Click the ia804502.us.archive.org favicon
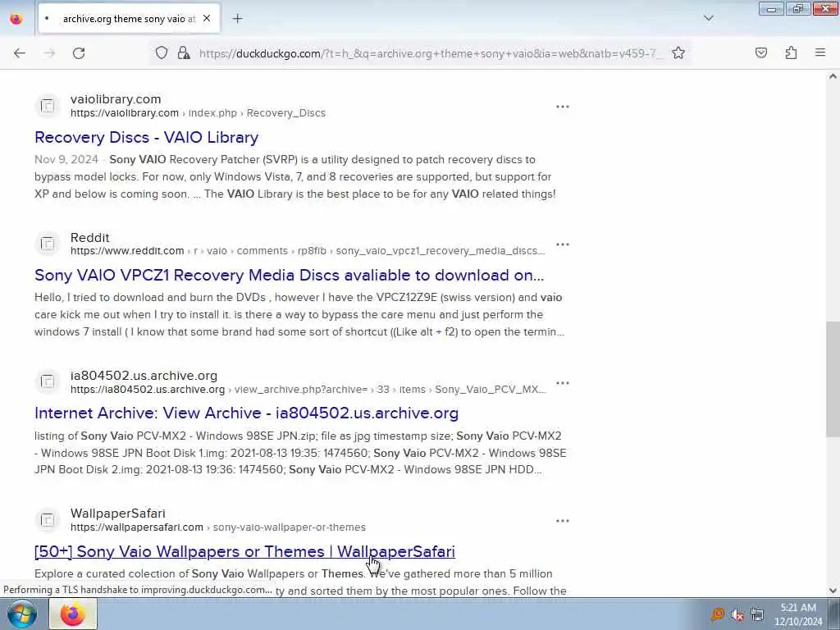 47,381
